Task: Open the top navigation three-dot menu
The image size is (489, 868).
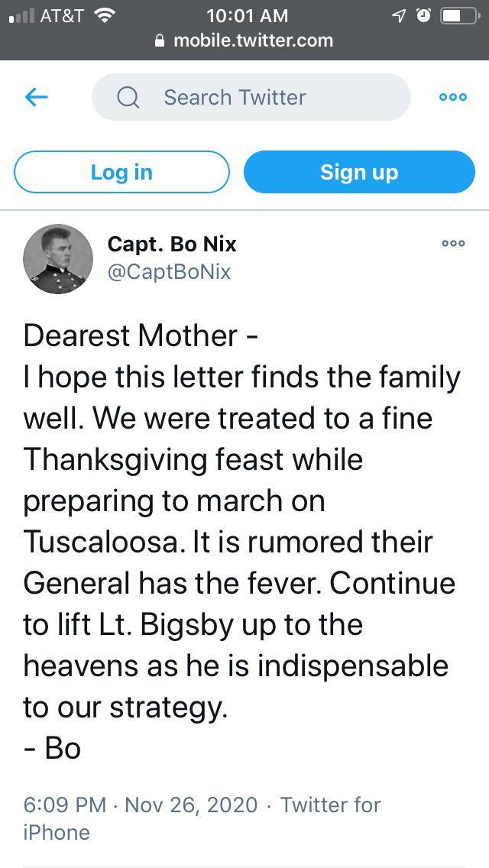Action: coord(452,97)
